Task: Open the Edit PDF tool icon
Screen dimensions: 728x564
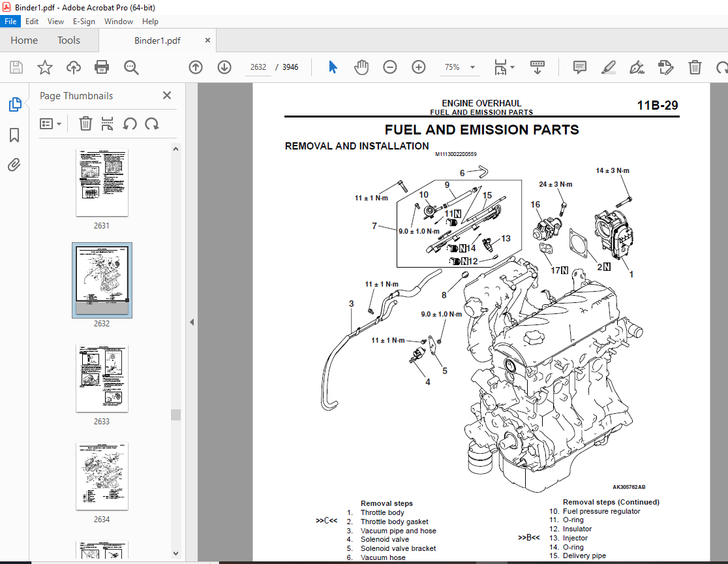Action: coord(666,67)
